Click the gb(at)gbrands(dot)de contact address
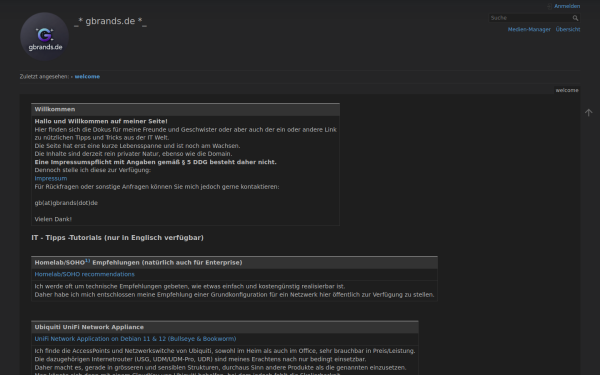This screenshot has width=600, height=375. pyautogui.click(x=66, y=203)
